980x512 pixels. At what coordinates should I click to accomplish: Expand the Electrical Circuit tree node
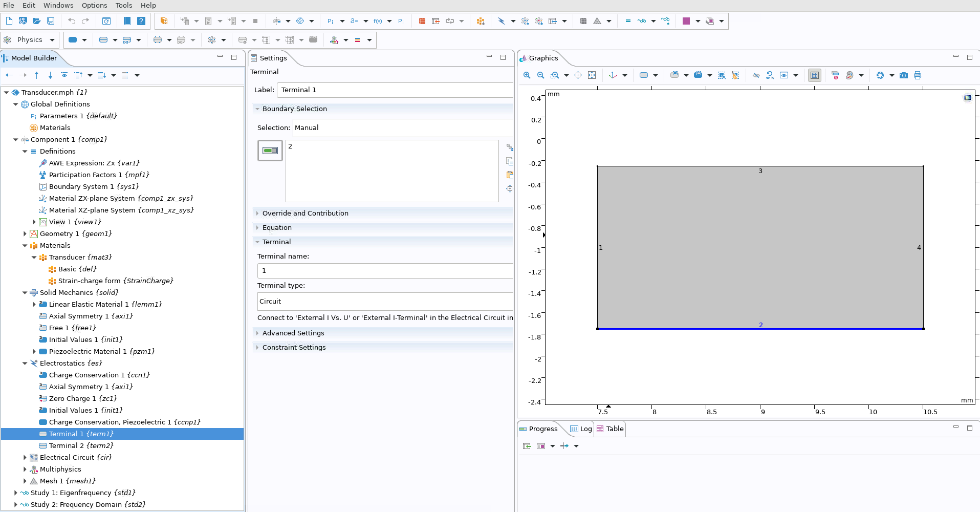point(25,457)
